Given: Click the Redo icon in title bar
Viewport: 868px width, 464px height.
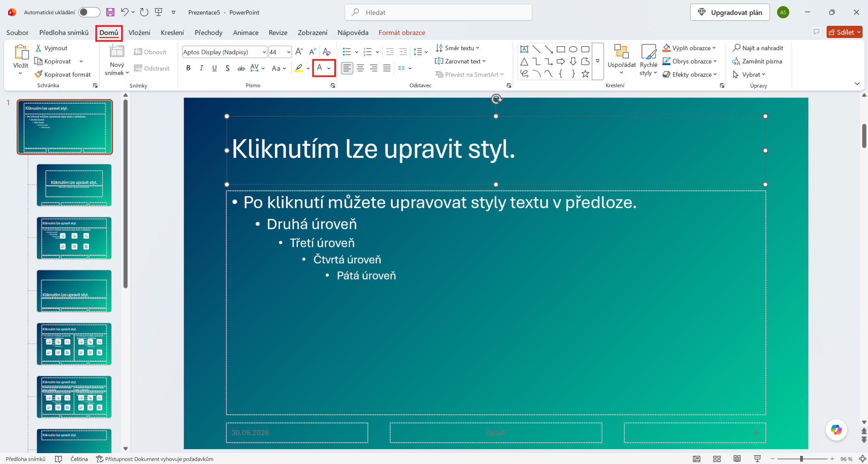Looking at the screenshot, I should (144, 12).
